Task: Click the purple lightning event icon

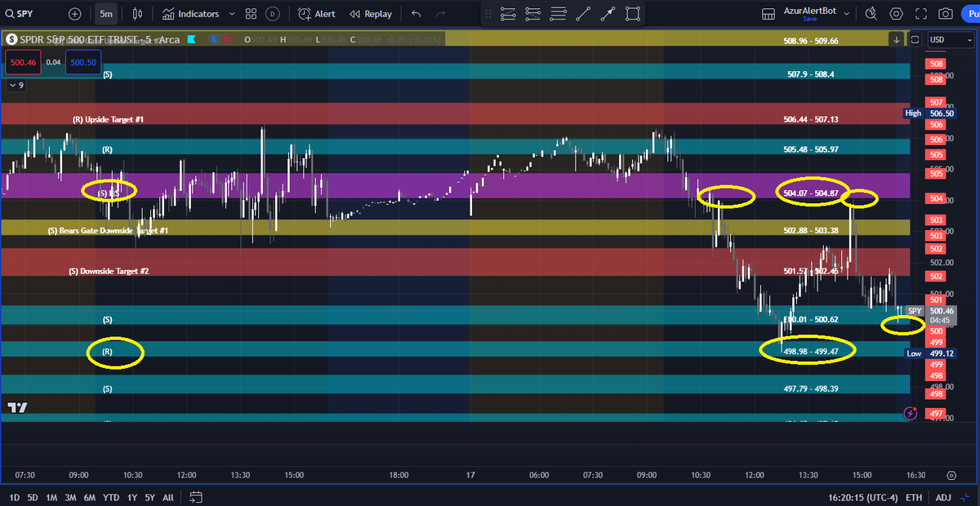Action: coord(910,414)
